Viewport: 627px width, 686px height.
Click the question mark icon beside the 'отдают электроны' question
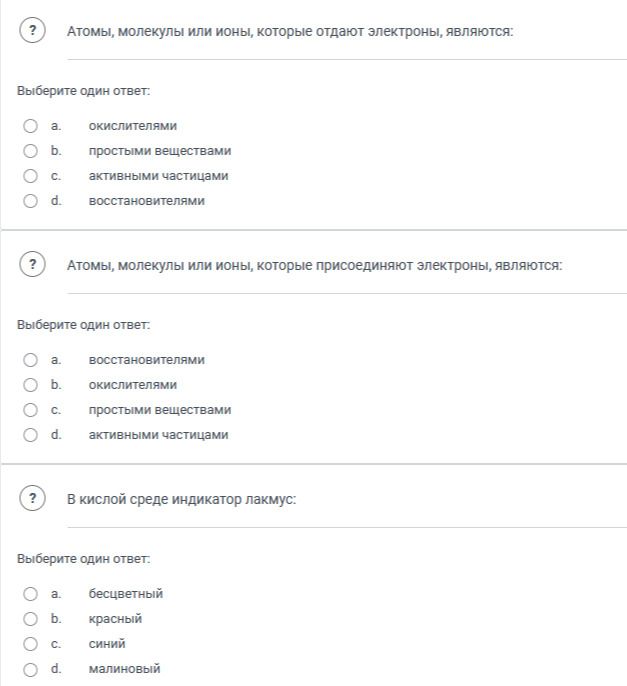click(32, 30)
